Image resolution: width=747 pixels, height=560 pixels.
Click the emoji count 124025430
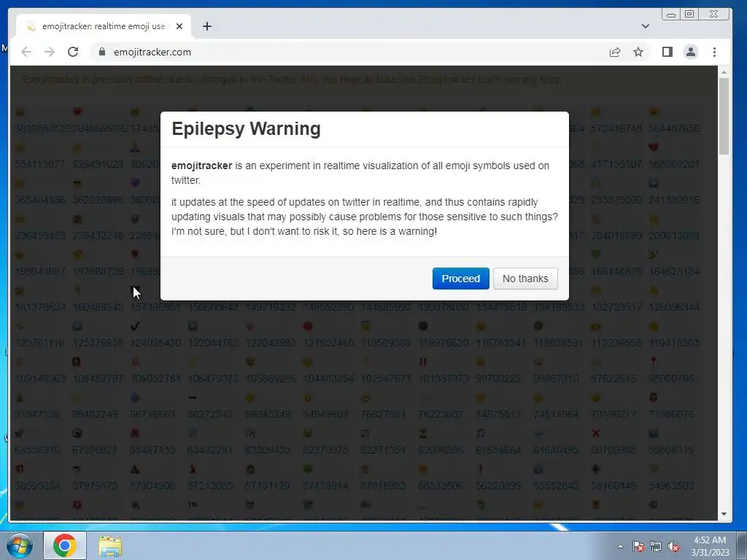155,343
